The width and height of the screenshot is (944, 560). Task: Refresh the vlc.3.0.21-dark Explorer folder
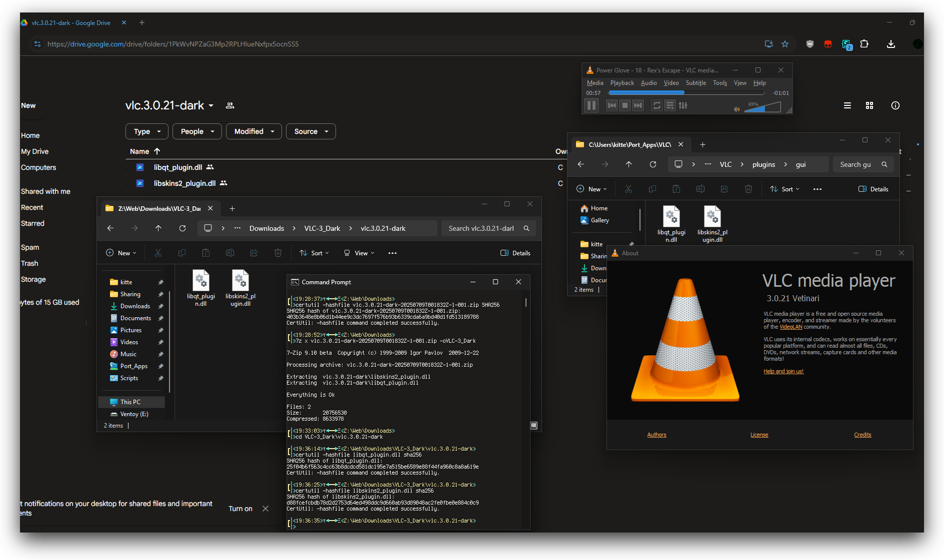182,228
